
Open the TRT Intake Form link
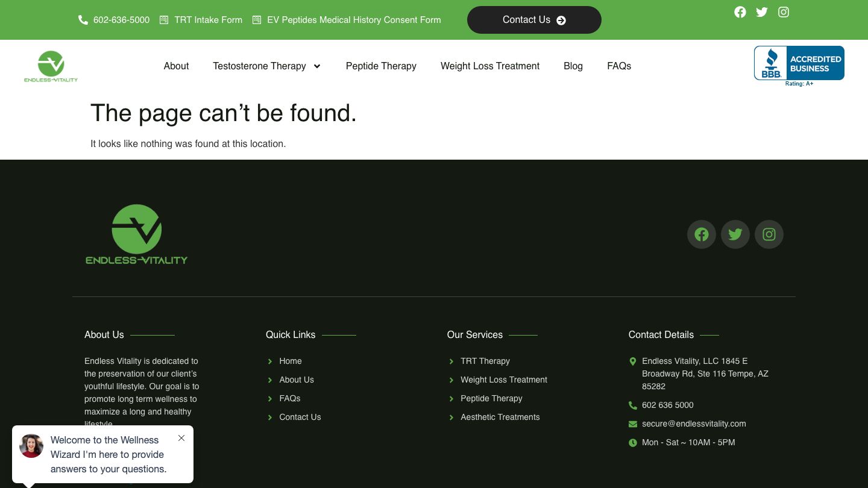(x=208, y=20)
